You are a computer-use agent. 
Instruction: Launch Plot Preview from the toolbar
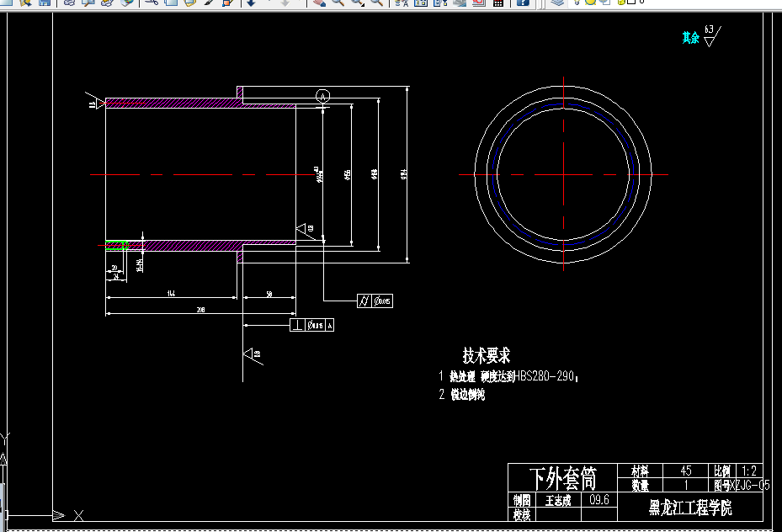(88, 2)
